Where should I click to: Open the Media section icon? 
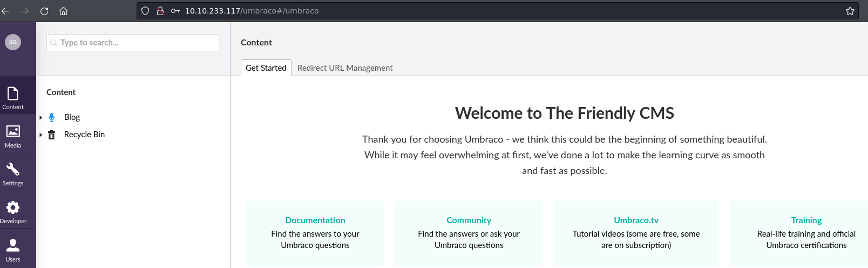pyautogui.click(x=13, y=136)
